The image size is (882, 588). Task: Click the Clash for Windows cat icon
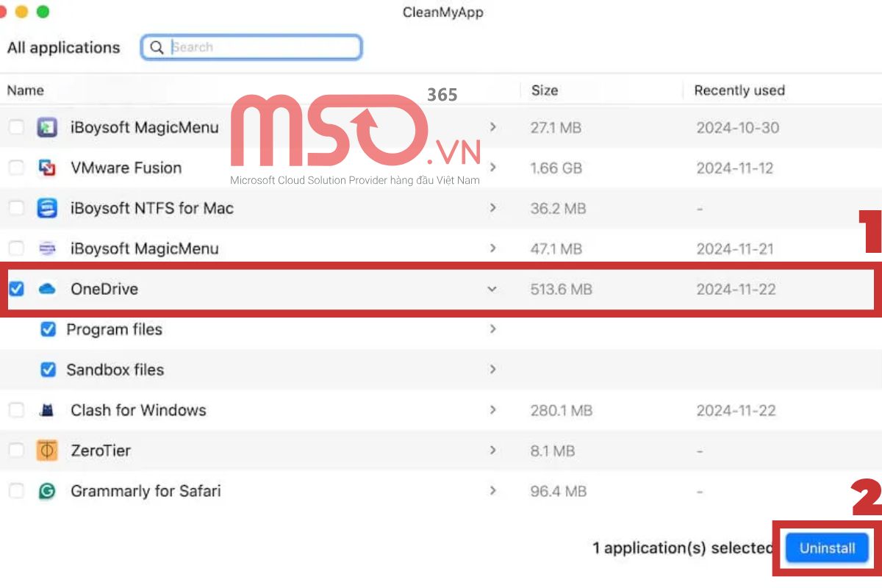(47, 411)
